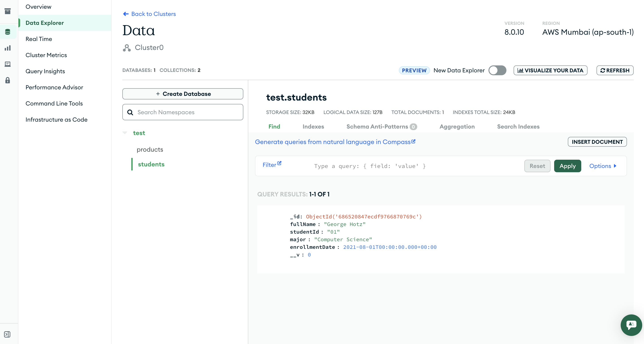Click external link icon after Compass
The image size is (644, 344).
pos(413,141)
